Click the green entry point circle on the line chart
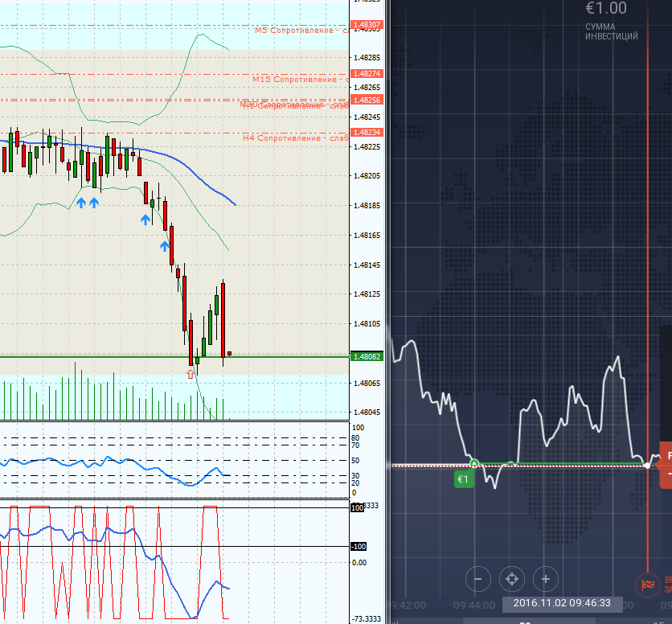Viewport: 672px width, 624px height. pyautogui.click(x=474, y=463)
